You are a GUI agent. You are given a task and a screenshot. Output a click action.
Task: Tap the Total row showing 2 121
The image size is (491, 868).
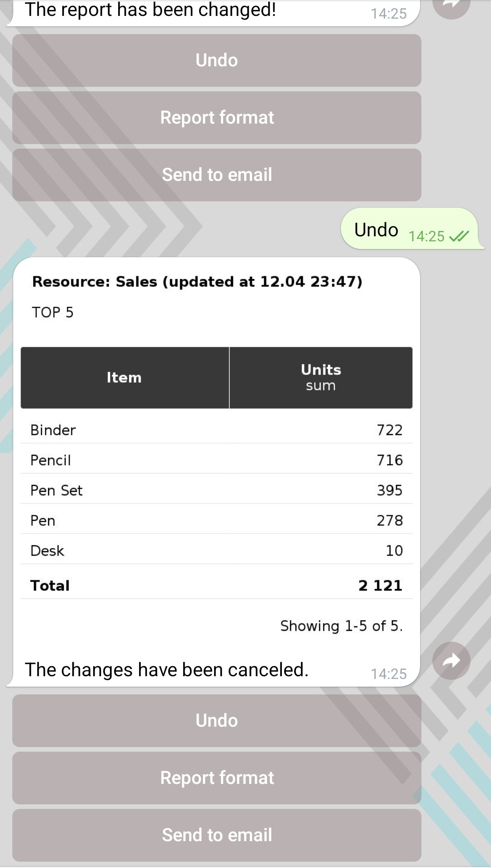coord(216,585)
